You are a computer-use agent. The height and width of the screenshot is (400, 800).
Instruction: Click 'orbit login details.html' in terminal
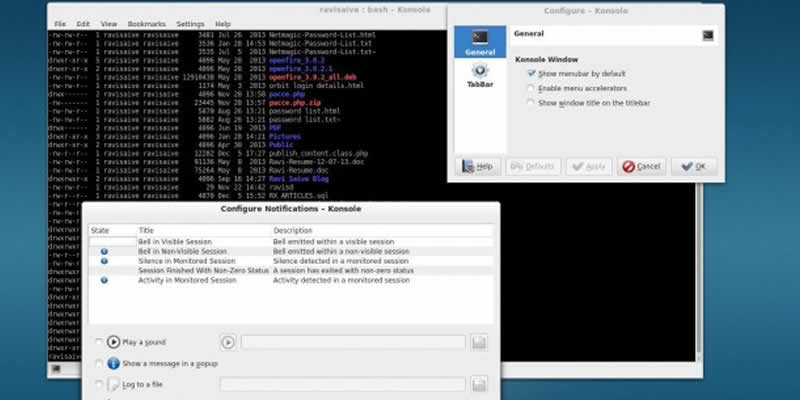(316, 86)
